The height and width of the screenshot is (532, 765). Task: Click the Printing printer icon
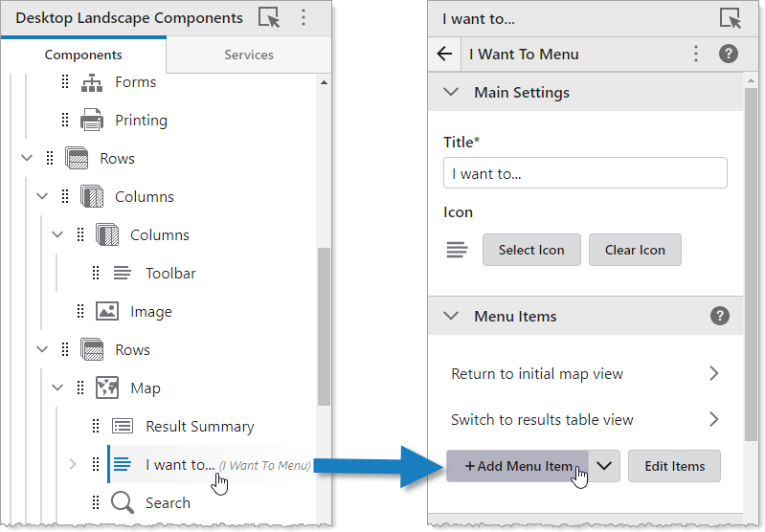[92, 120]
